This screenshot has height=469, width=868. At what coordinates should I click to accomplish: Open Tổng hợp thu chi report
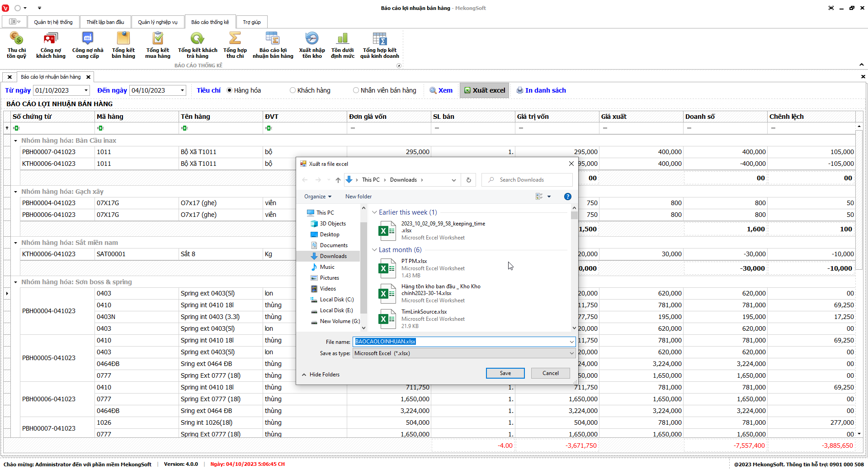[235, 45]
